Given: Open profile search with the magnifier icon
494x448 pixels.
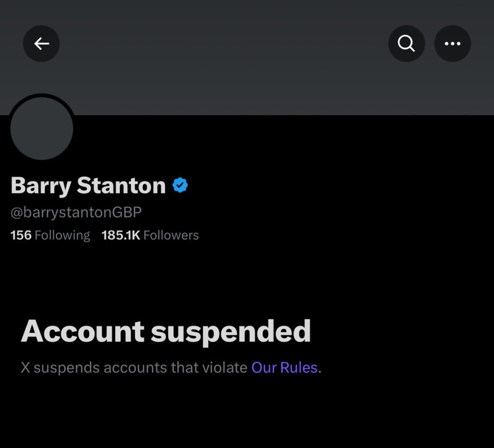Looking at the screenshot, I should (x=406, y=43).
